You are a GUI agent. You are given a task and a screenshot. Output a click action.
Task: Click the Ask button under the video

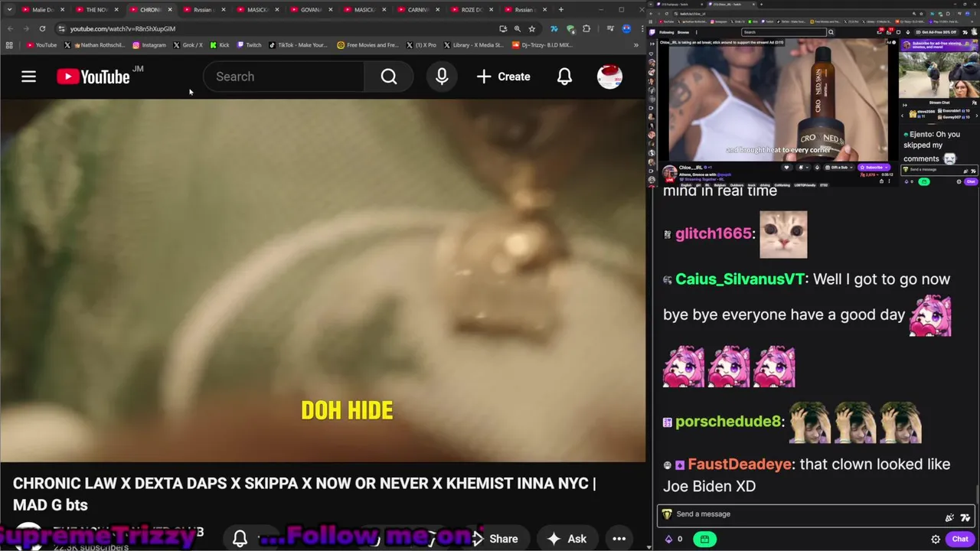(x=567, y=539)
